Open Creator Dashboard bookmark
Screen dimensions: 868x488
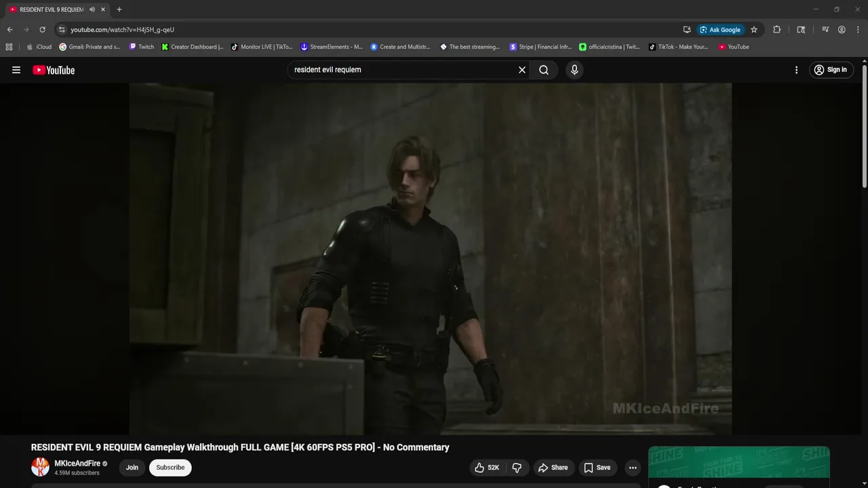(x=193, y=47)
